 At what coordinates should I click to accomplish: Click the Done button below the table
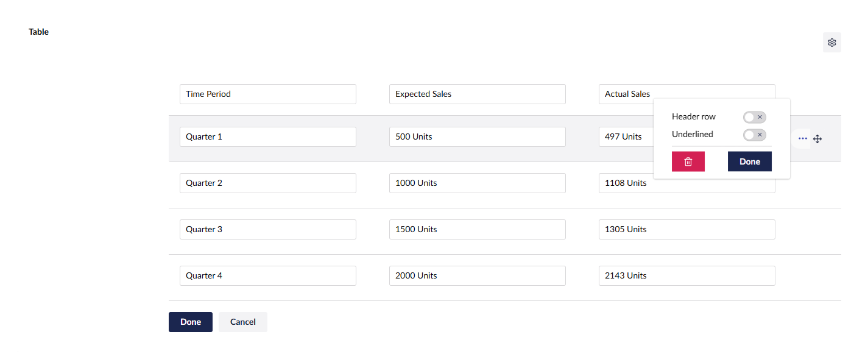coord(190,322)
